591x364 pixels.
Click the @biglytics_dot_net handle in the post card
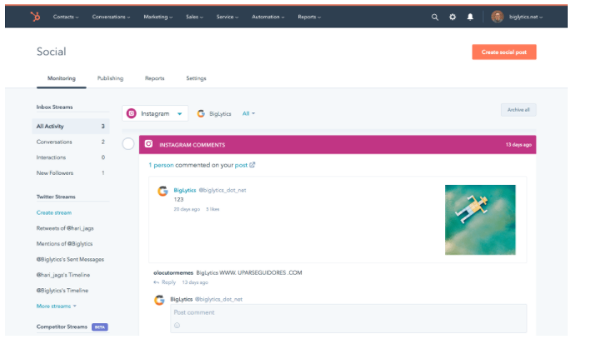coord(223,190)
